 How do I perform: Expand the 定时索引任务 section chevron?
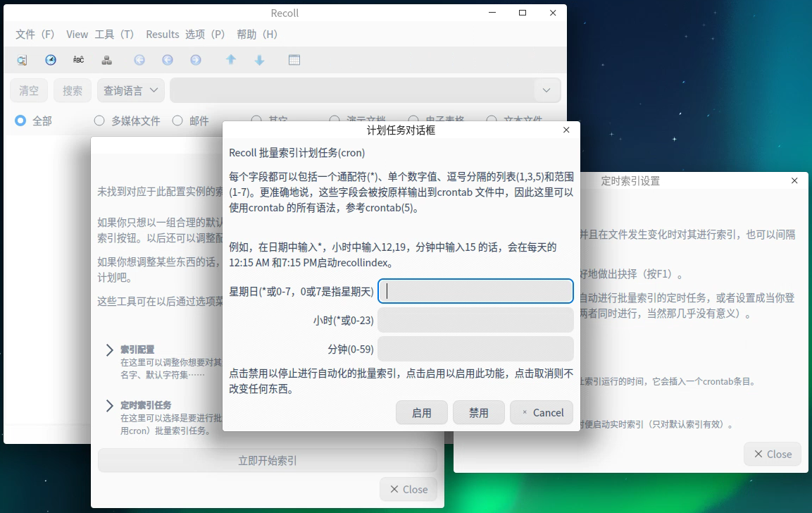[x=109, y=406]
